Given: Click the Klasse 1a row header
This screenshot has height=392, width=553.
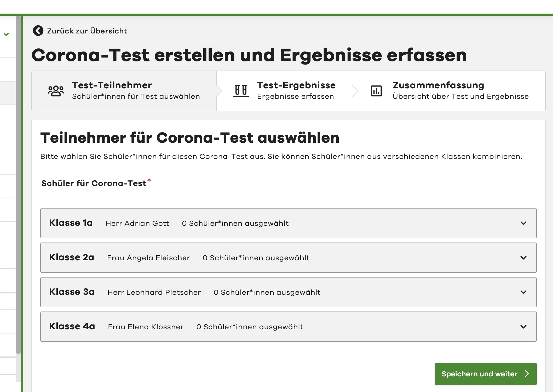Looking at the screenshot, I should (x=71, y=223).
